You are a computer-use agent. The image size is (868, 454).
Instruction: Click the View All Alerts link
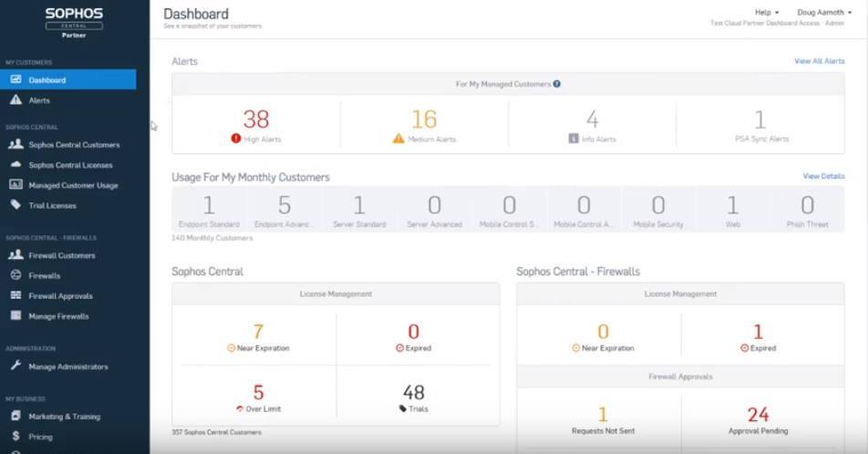[x=820, y=61]
